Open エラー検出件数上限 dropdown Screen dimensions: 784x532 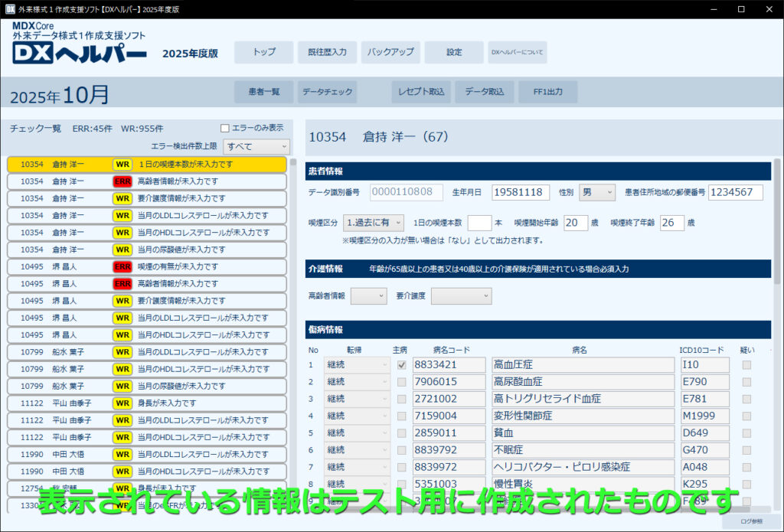tap(256, 145)
